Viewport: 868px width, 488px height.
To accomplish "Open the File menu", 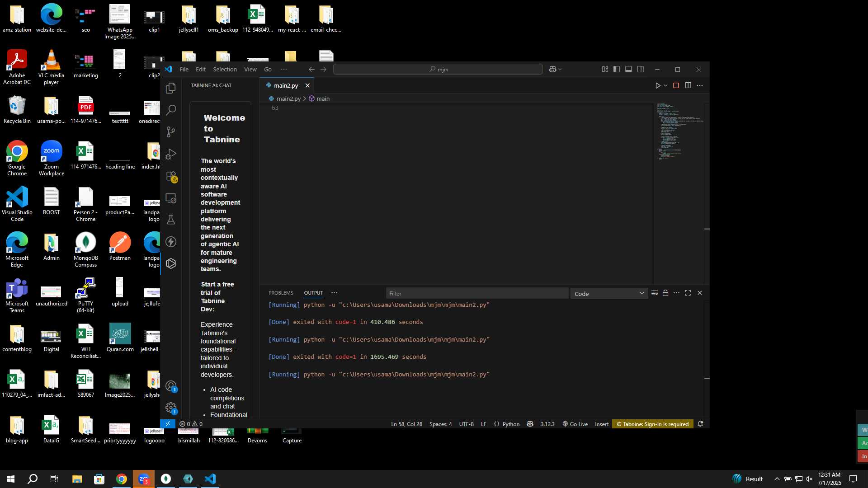I will click(x=184, y=69).
